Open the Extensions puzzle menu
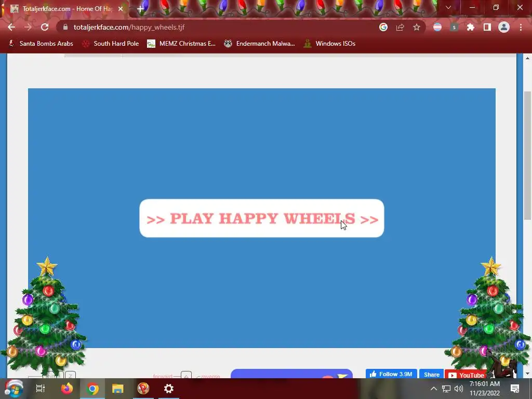Image resolution: width=532 pixels, height=399 pixels. click(x=471, y=27)
